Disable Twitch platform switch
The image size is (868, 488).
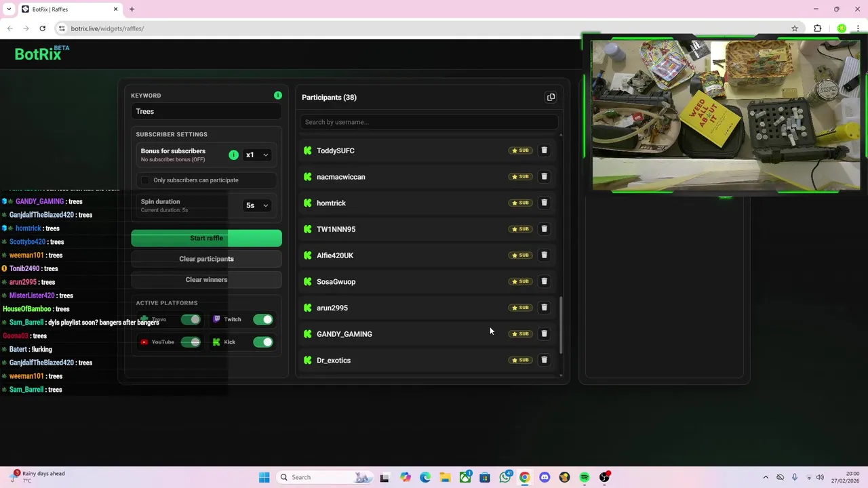click(x=263, y=319)
